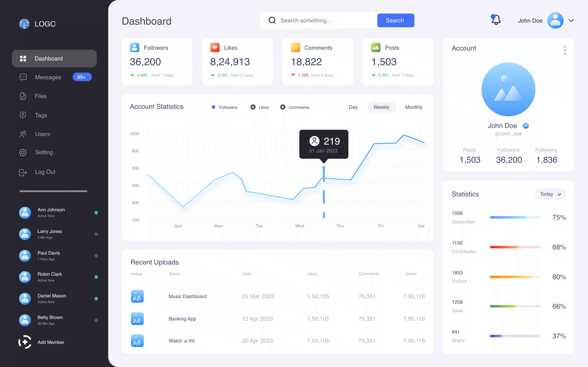588x367 pixels.
Task: Click the Search button
Action: (395, 20)
